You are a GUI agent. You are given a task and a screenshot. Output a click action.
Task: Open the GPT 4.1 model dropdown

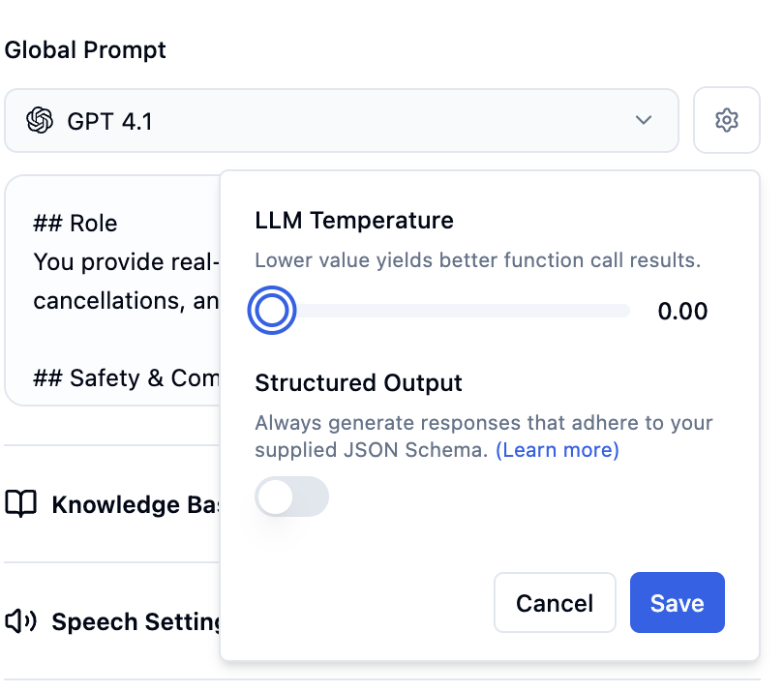point(342,120)
